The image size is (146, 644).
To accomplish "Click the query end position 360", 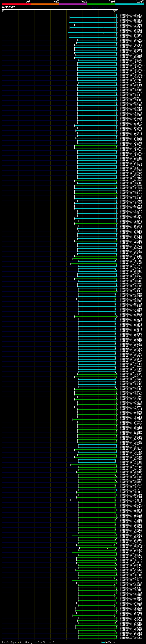I will coord(115,11).
